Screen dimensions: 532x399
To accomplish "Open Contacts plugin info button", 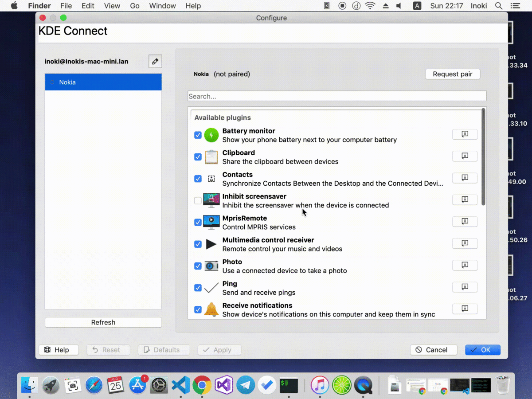I will point(465,178).
